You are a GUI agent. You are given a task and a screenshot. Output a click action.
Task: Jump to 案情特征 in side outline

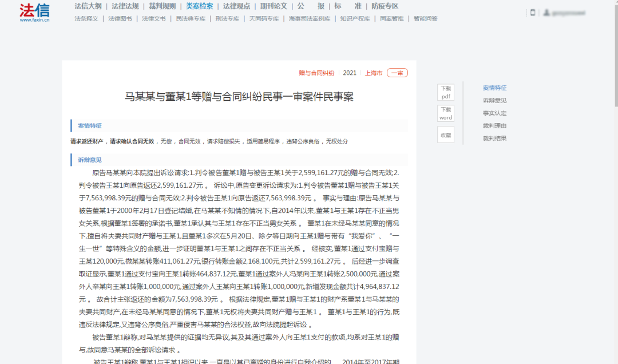(494, 88)
